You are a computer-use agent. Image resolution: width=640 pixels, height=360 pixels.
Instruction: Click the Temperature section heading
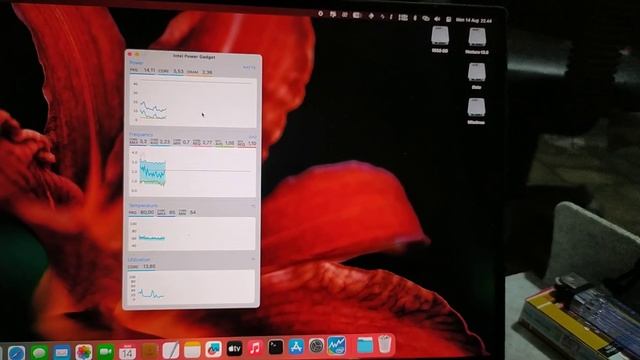[143, 205]
